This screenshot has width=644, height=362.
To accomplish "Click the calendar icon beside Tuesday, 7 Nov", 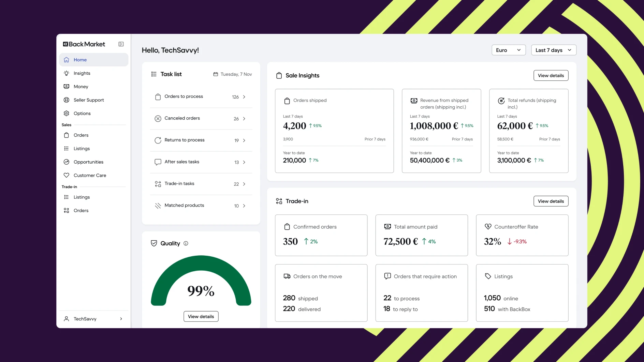I will click(216, 74).
